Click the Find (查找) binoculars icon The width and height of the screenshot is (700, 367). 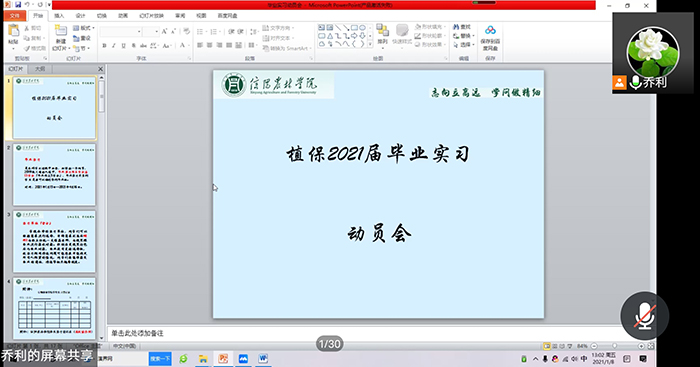456,27
